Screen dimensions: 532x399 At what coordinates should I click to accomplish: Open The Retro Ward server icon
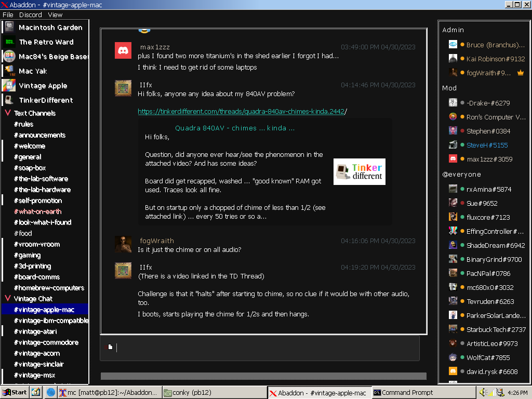click(x=9, y=42)
